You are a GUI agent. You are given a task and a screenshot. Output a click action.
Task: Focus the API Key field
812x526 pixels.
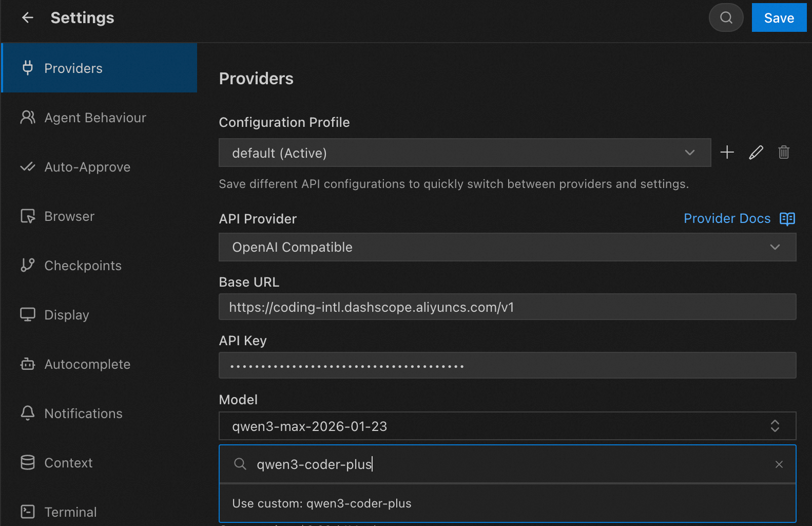coord(507,366)
